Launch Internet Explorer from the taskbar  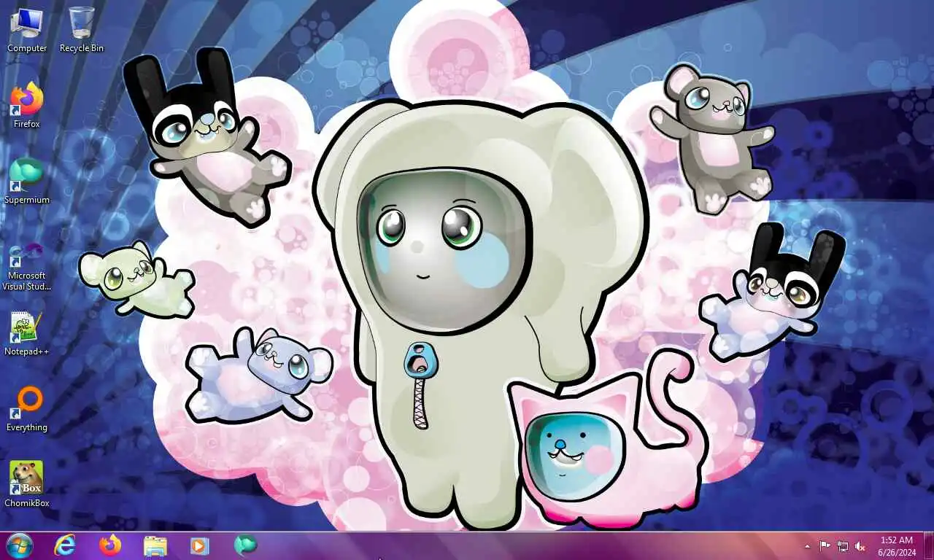click(65, 545)
